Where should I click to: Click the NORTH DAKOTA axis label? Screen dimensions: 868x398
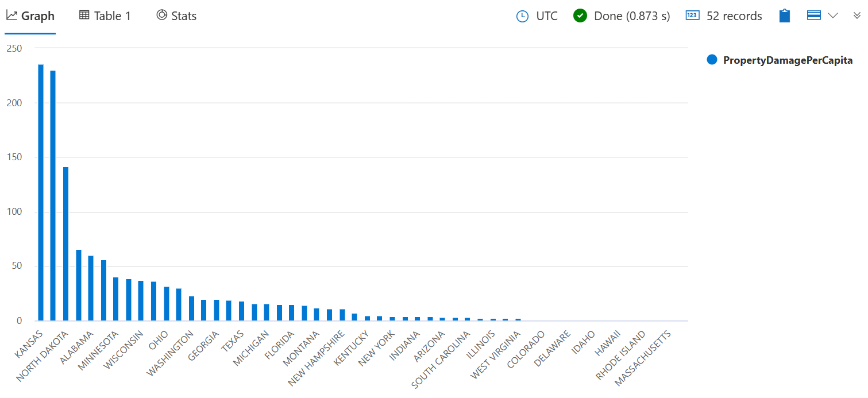(43, 356)
